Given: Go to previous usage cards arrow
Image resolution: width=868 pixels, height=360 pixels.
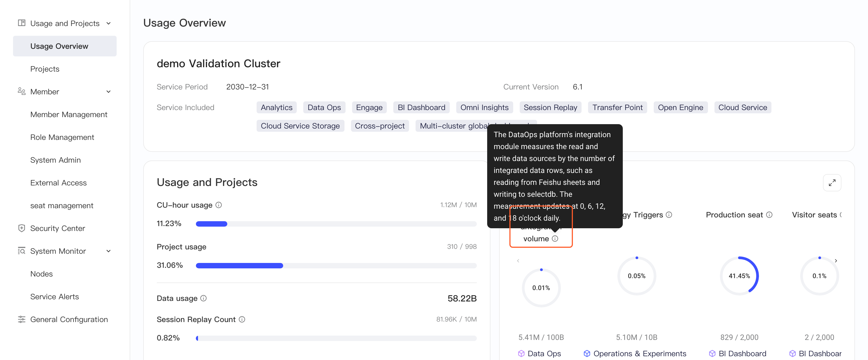Looking at the screenshot, I should pyautogui.click(x=518, y=261).
